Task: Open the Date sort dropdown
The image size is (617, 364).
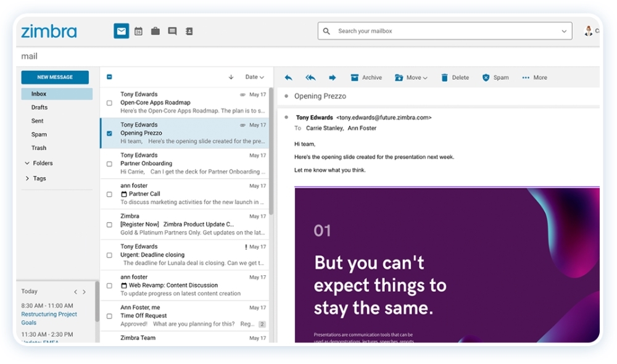Action: click(254, 77)
